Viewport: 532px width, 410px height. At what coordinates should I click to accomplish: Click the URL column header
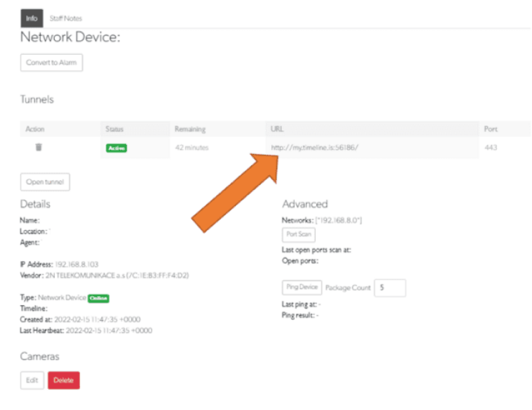(x=277, y=129)
